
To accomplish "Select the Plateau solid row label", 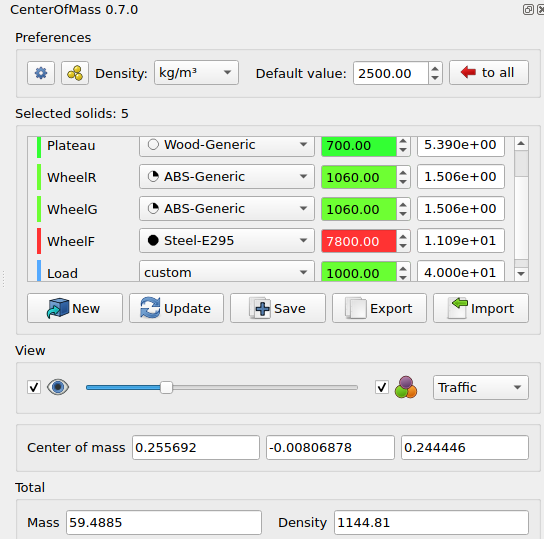I will (x=71, y=146).
